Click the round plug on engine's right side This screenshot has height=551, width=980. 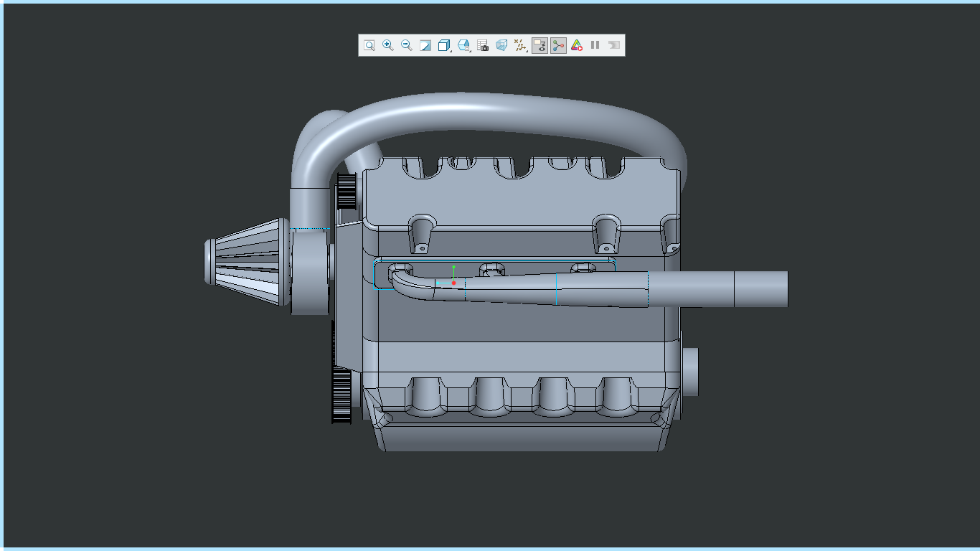(x=690, y=371)
